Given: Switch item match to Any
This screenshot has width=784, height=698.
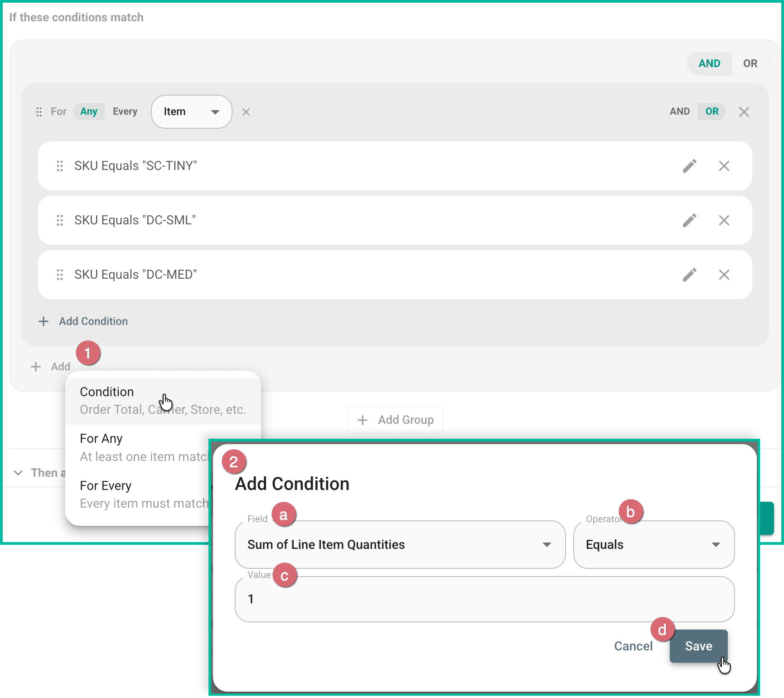Looking at the screenshot, I should pyautogui.click(x=89, y=111).
